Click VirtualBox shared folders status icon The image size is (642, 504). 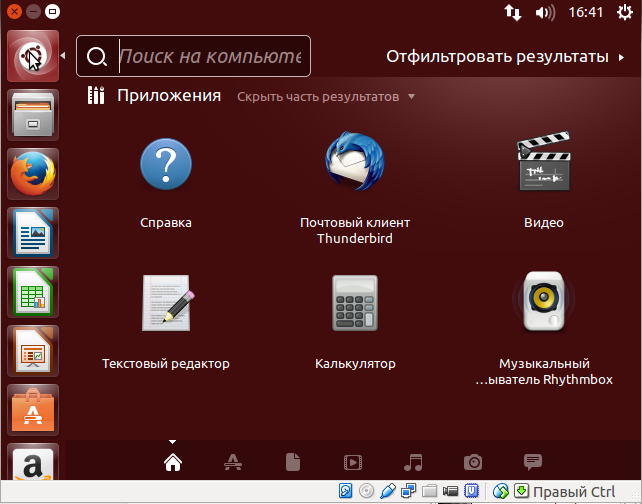coord(430,490)
